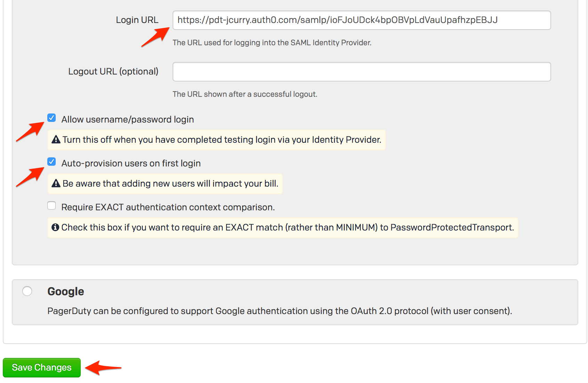Click the warning icon in the billing notice
The height and width of the screenshot is (383, 588).
[x=56, y=183]
